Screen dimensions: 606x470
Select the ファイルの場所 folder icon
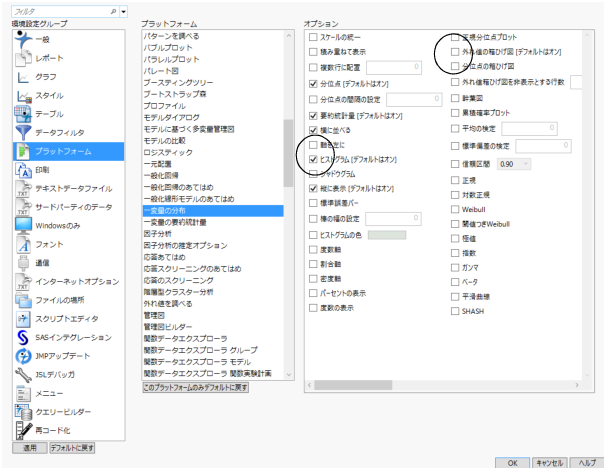tap(24, 300)
